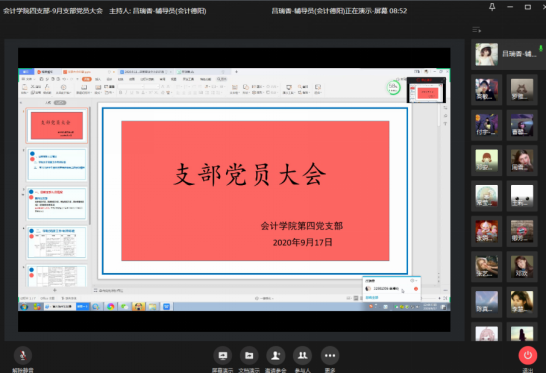Viewport: 547px width, 374px height.
Task: Click the green 58% progress circle
Action: [x=394, y=87]
